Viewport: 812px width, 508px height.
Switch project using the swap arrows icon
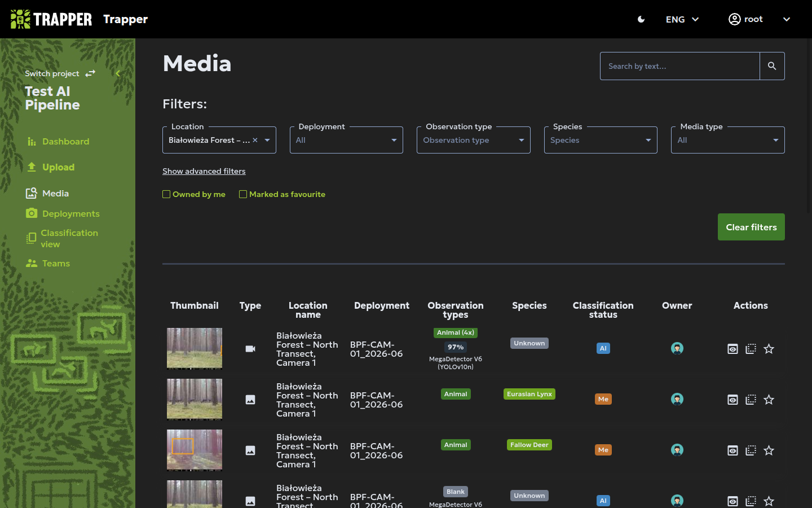[90, 73]
